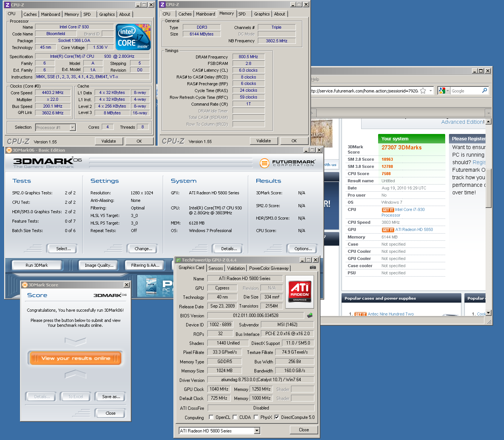Click Validate in left CPU-Z window
Viewport: 504px width, 440px height.
(109, 141)
